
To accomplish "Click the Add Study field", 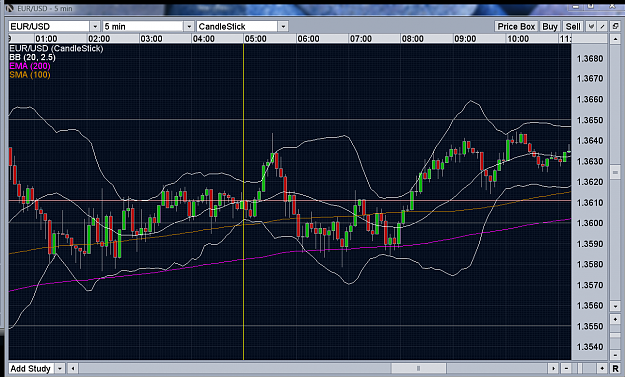I will pos(31,368).
